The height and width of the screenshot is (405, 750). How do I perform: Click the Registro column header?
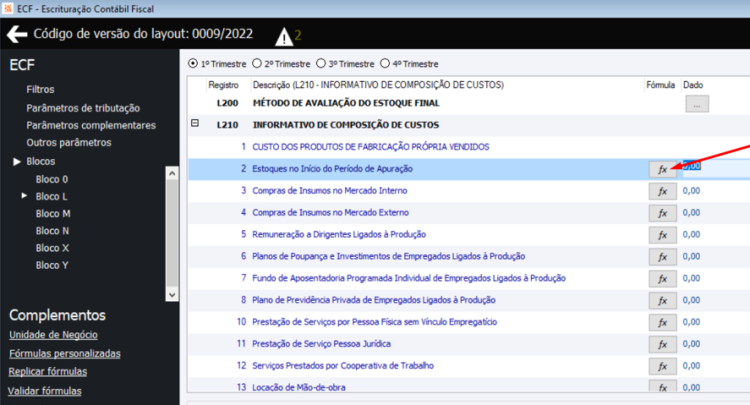coord(223,85)
